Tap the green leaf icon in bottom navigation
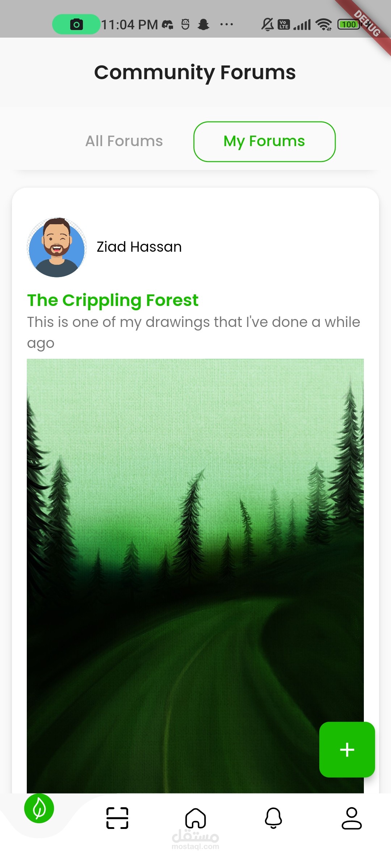 (39, 809)
